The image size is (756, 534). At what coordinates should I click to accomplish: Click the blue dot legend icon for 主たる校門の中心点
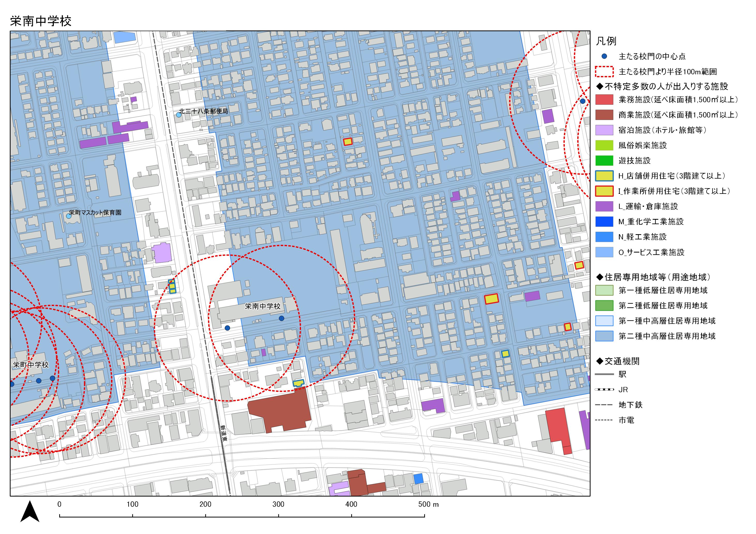pos(604,56)
